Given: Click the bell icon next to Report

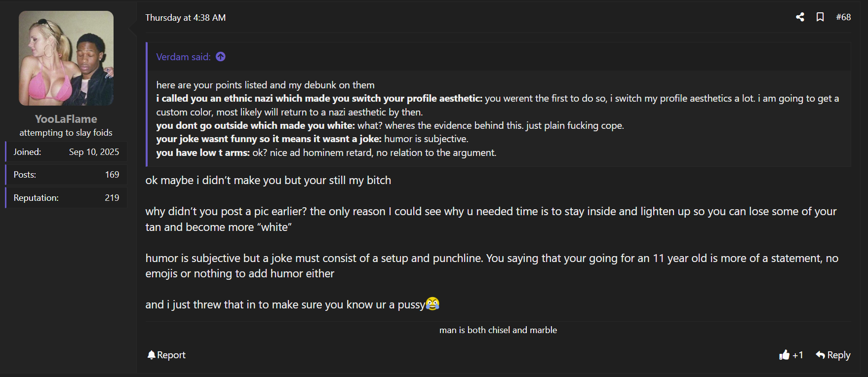Looking at the screenshot, I should (x=151, y=355).
